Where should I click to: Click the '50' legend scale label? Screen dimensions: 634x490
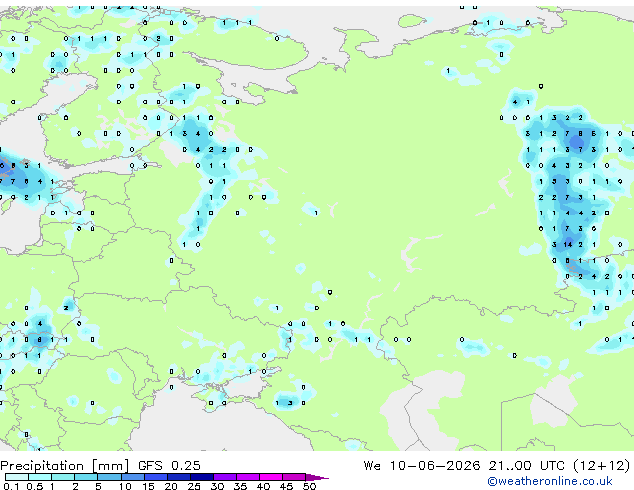pos(309,486)
